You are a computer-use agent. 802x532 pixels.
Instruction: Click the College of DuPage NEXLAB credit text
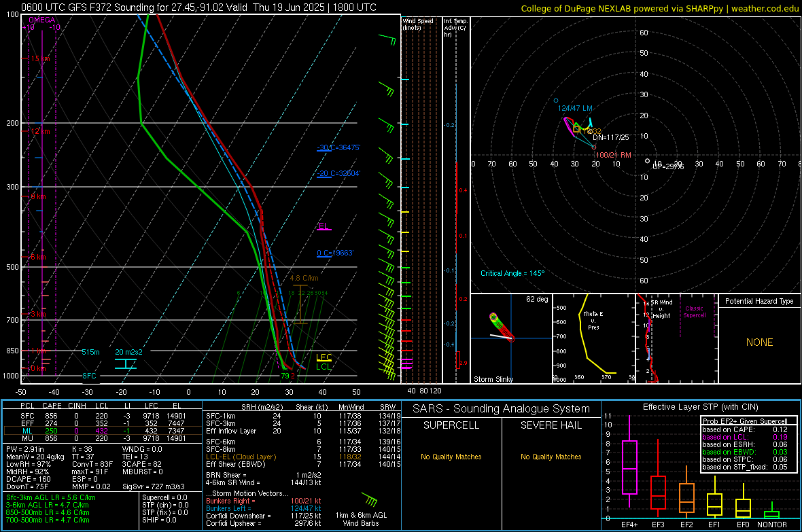(x=659, y=8)
